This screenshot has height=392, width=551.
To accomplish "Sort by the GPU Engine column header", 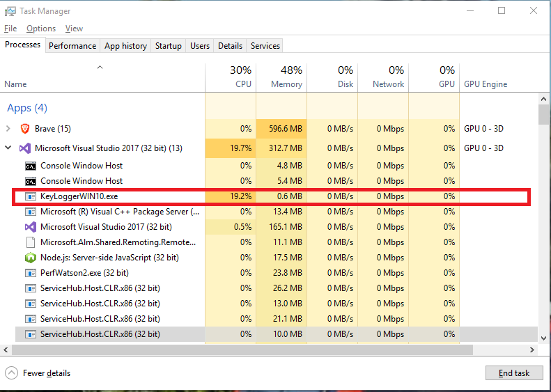I will pyautogui.click(x=486, y=84).
